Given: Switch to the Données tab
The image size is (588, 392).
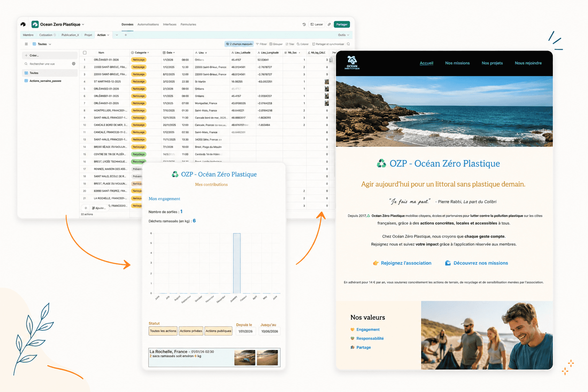Looking at the screenshot, I should coord(127,24).
